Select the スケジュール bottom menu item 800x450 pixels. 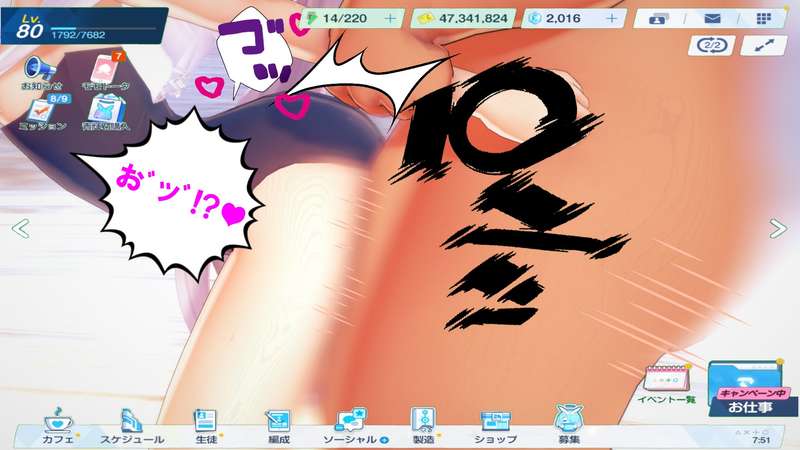(x=130, y=425)
